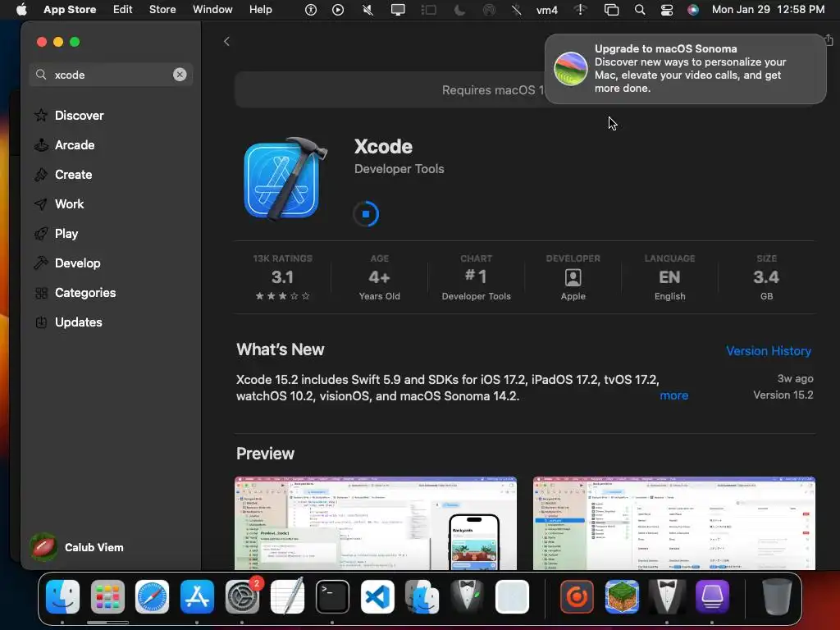Image resolution: width=840 pixels, height=630 pixels.
Task: Open the Help menu
Action: tap(260, 10)
